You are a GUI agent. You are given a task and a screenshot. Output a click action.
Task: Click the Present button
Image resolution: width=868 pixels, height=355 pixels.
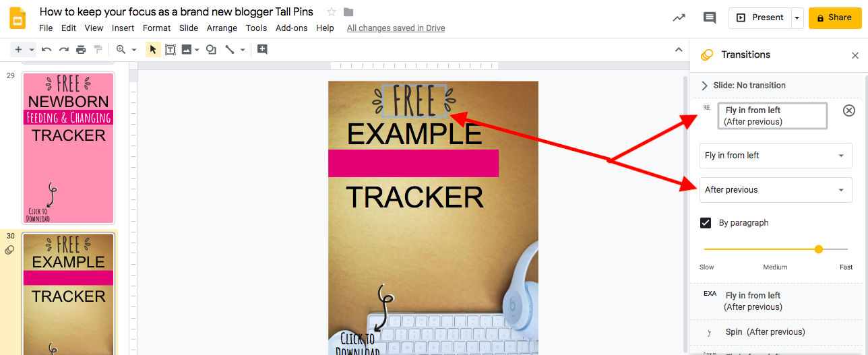pos(760,18)
